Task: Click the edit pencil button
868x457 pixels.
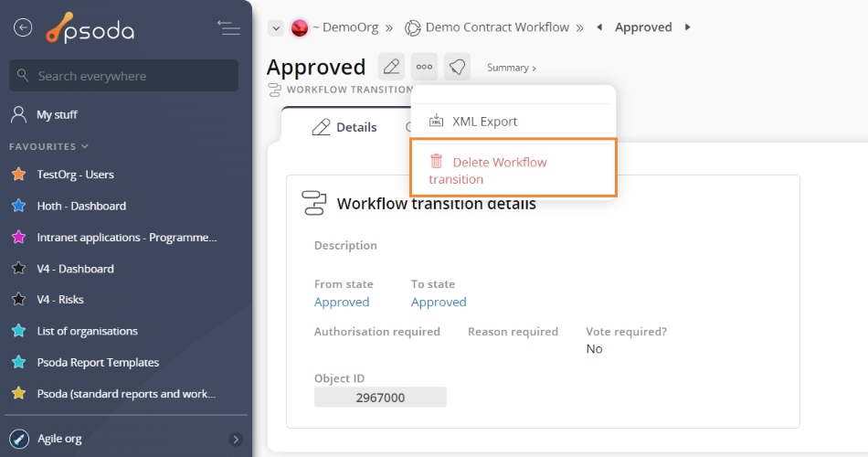Action: pos(391,67)
